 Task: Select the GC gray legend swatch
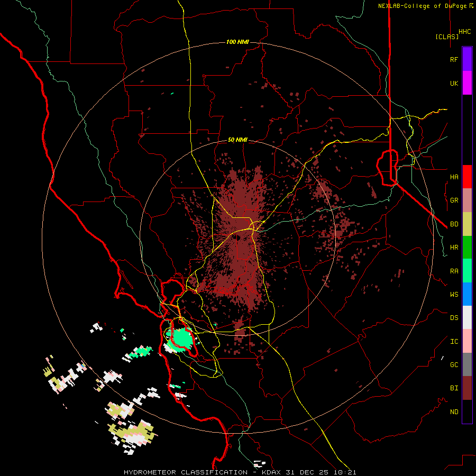click(467, 364)
